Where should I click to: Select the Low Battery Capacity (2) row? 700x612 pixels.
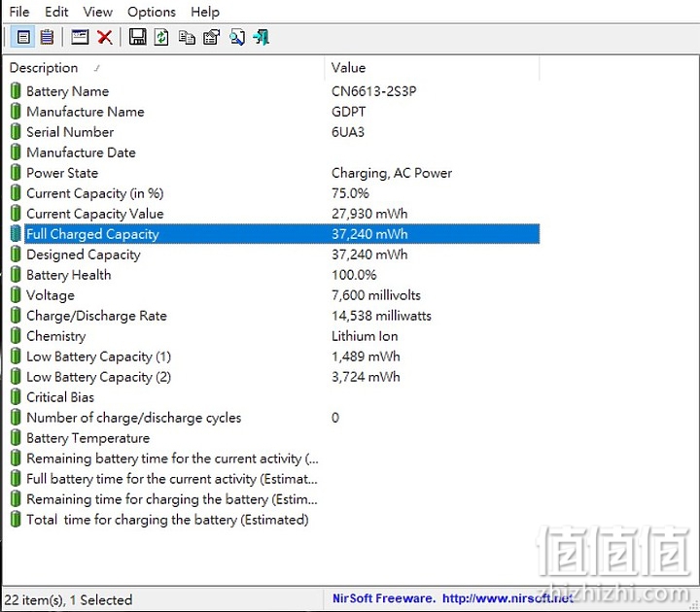[275, 377]
